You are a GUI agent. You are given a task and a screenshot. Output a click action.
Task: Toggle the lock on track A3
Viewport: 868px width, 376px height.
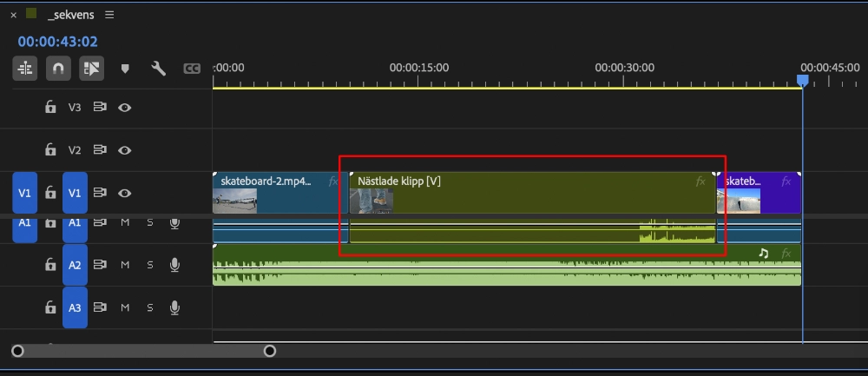coord(50,307)
